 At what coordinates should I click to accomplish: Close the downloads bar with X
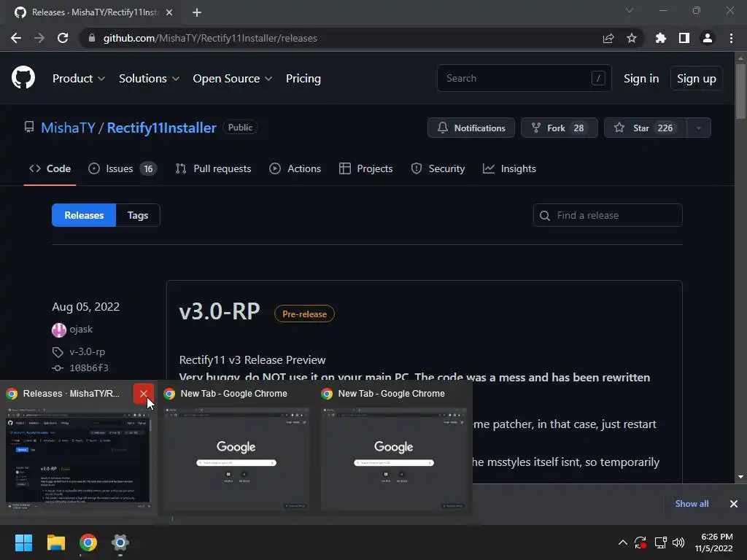point(734,504)
